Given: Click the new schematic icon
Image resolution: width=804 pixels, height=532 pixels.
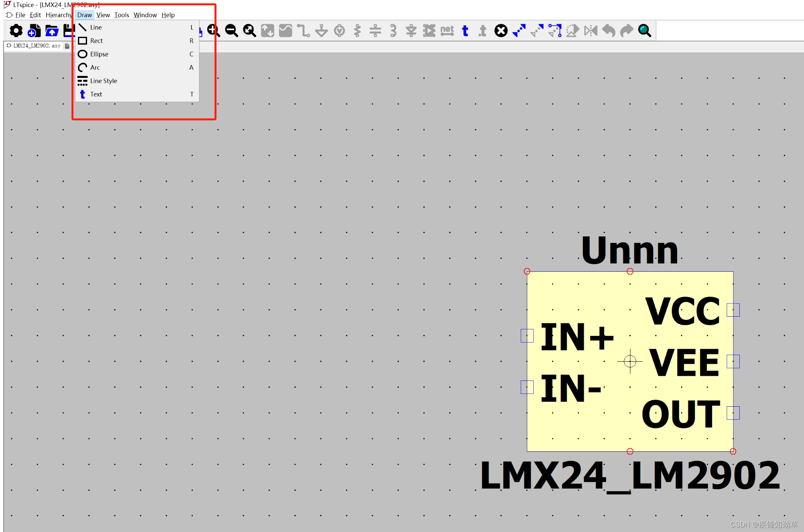Looking at the screenshot, I should [x=34, y=31].
